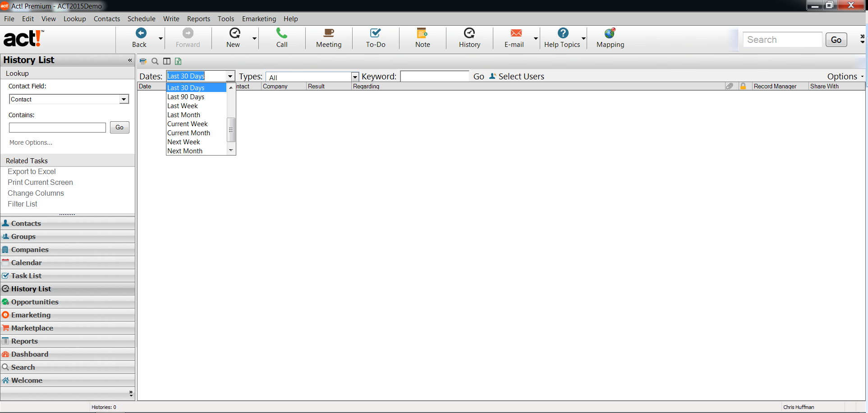The height and width of the screenshot is (413, 868).
Task: Expand the E-mail dropdown arrow
Action: (536, 39)
